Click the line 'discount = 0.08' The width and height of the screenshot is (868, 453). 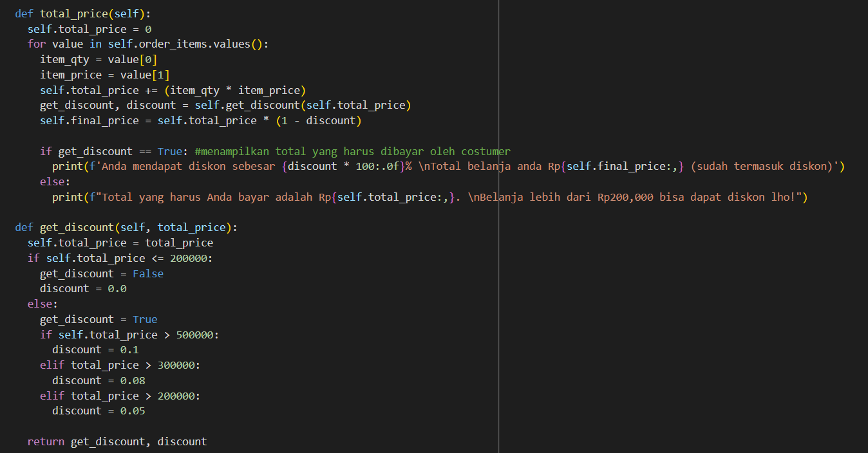tap(99, 380)
